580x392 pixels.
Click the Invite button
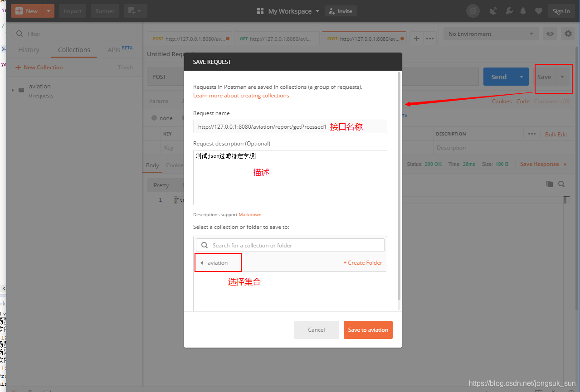point(341,11)
